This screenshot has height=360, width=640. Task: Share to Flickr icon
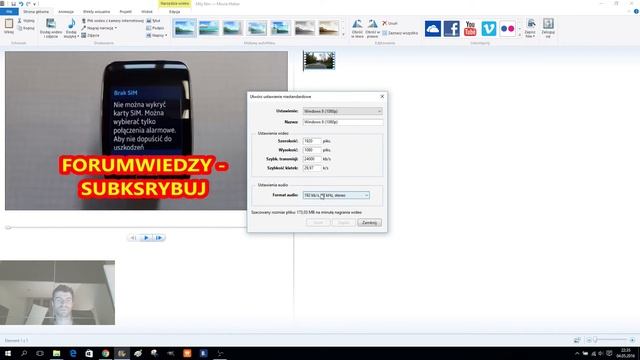click(507, 29)
